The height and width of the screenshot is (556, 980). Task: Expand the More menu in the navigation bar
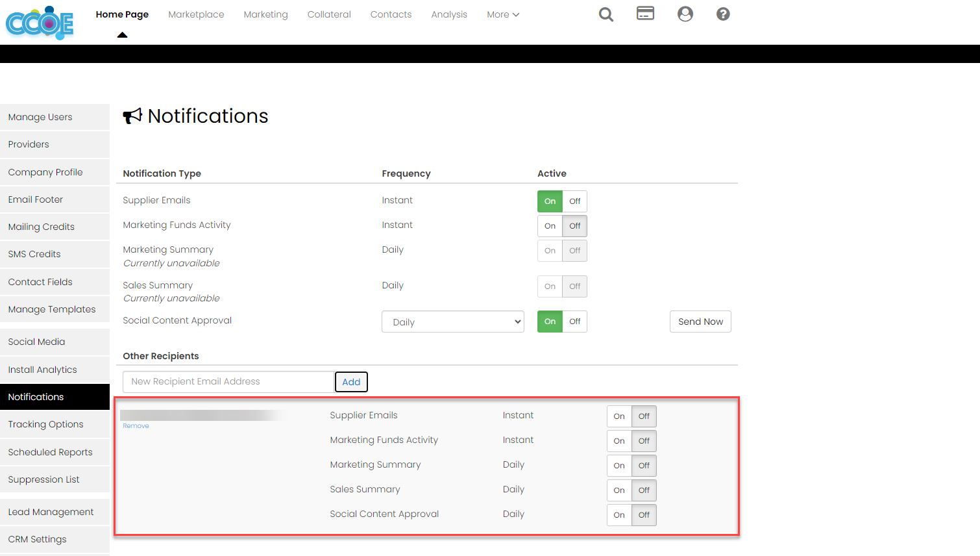[x=502, y=14]
